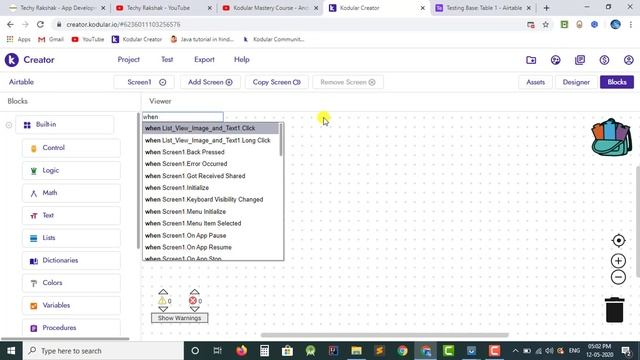Select 'when List_View_Image_and_Text1.Click' suggestion

click(211, 128)
